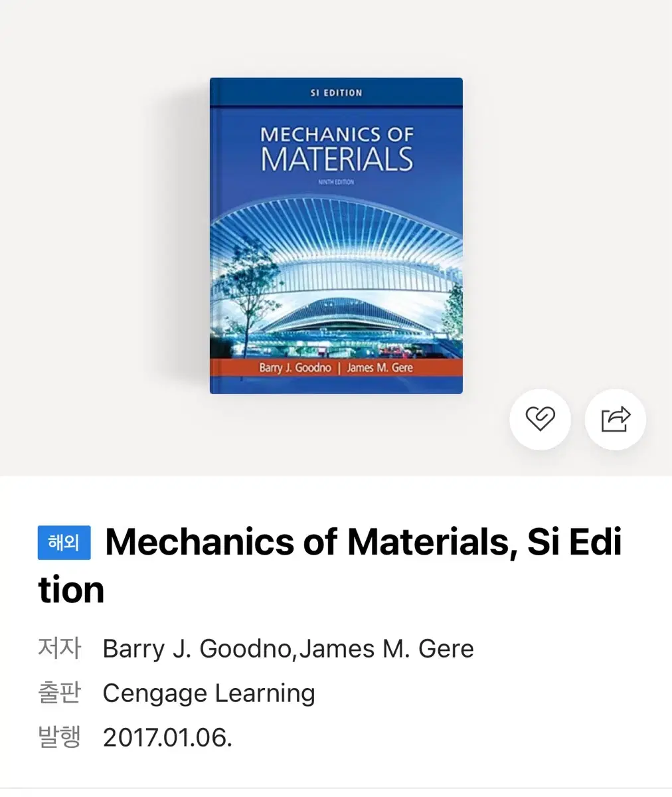Screen dimensions: 672x797
Task: Tap MECHANICS OF text on cover
Action: pyautogui.click(x=337, y=134)
